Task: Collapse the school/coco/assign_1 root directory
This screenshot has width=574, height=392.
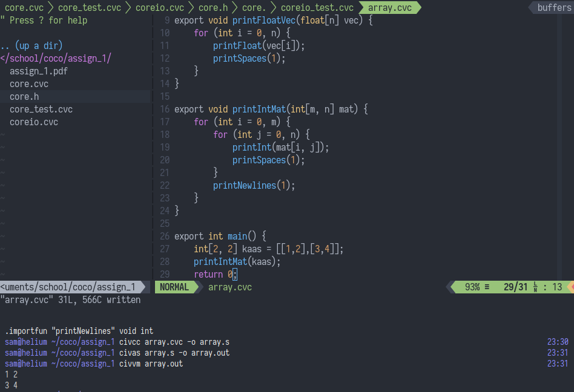Action: click(x=56, y=59)
